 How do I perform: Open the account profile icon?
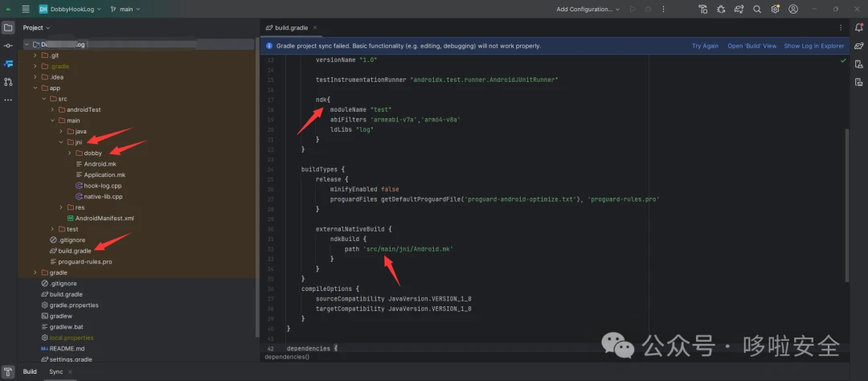coord(793,9)
